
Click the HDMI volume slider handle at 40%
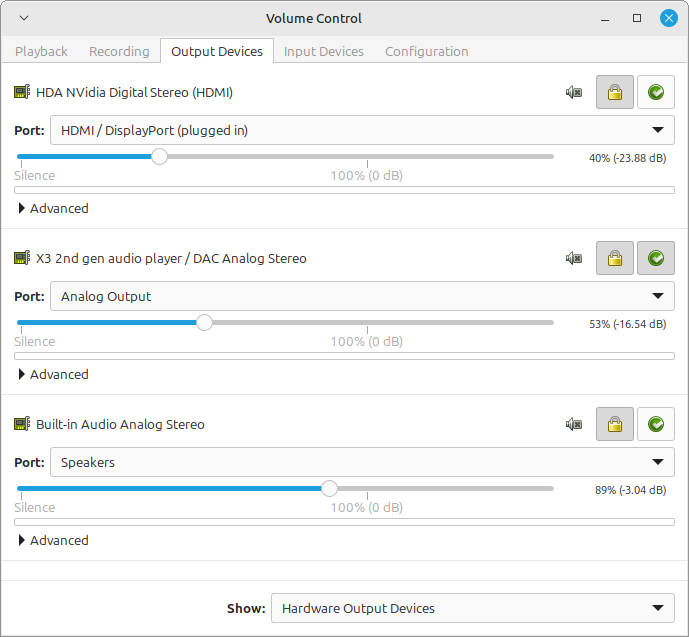tap(160, 156)
